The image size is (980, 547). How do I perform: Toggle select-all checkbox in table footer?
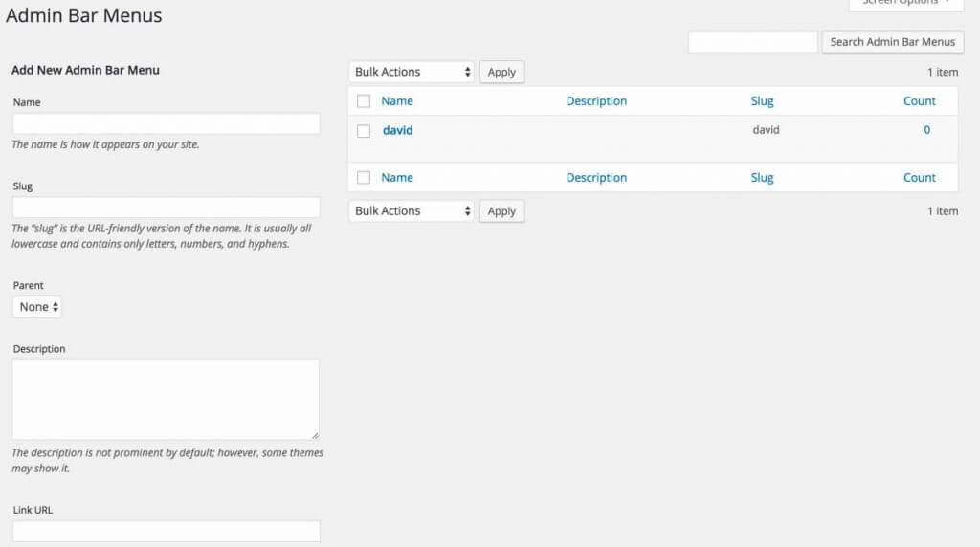coord(364,178)
